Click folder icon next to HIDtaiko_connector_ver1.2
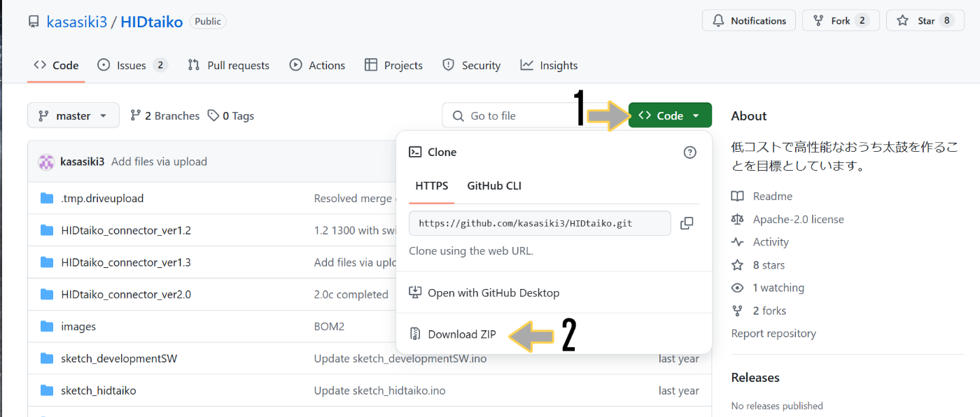The image size is (980, 417). click(x=47, y=230)
